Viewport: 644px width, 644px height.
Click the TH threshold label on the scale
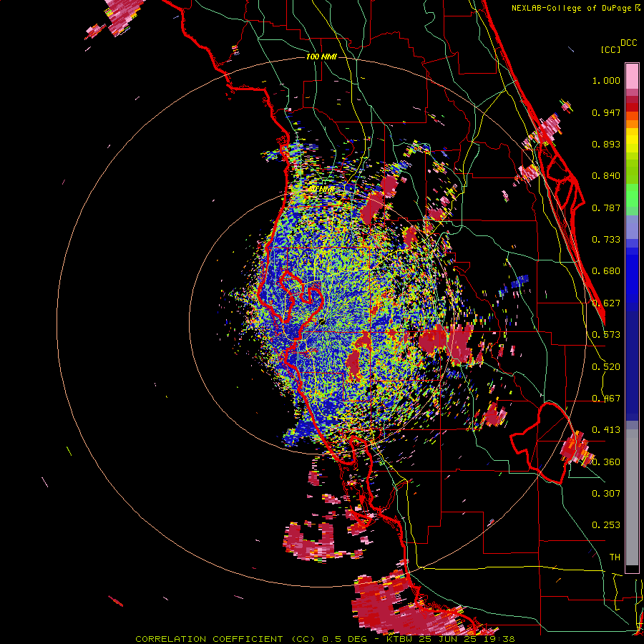[x=615, y=557]
